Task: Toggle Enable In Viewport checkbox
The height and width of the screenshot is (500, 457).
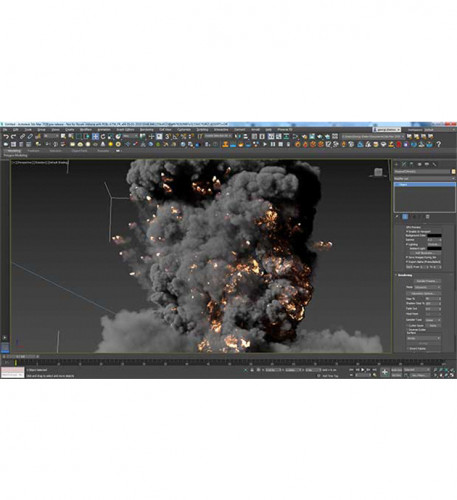Action: click(x=407, y=231)
